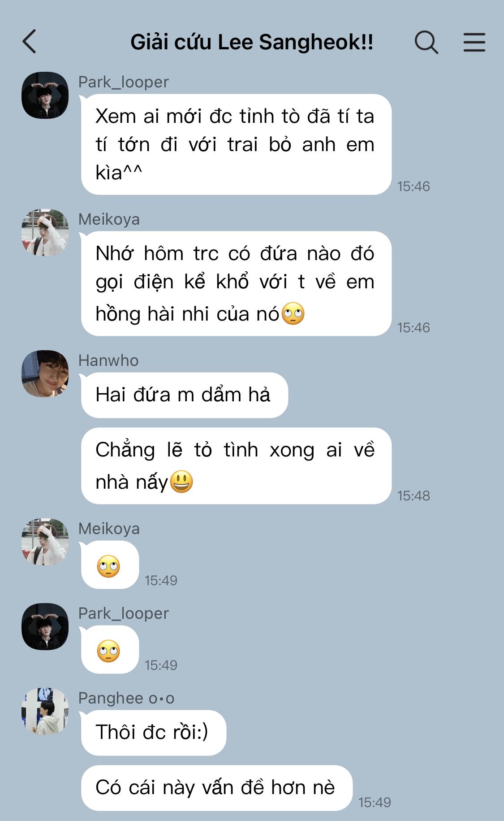Tap Meikoya's first profile picture
Viewport: 504px width, 821px height.
[45, 232]
